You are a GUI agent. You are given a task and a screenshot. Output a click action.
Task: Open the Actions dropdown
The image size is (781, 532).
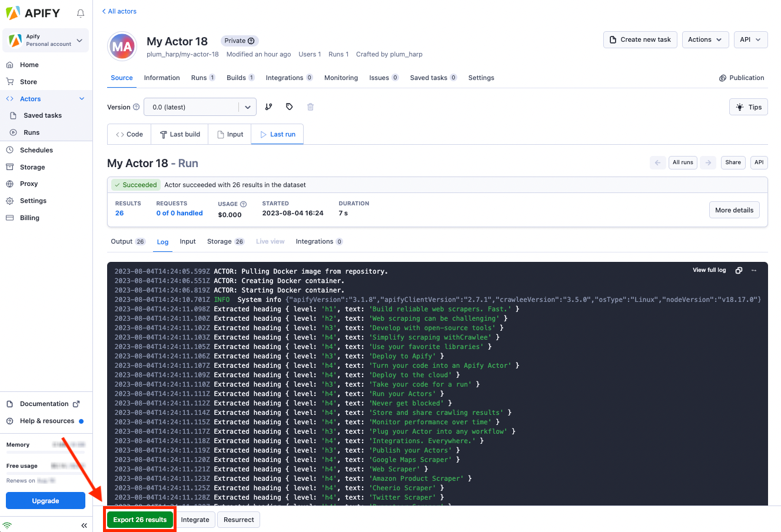[705, 39]
